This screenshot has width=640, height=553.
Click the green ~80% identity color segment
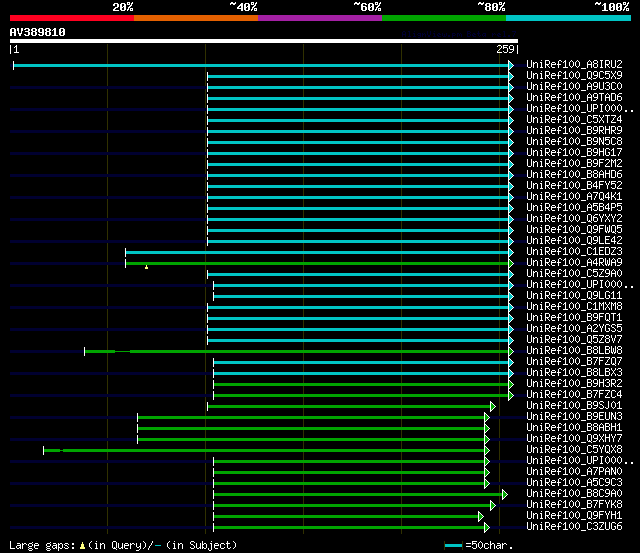coord(444,18)
